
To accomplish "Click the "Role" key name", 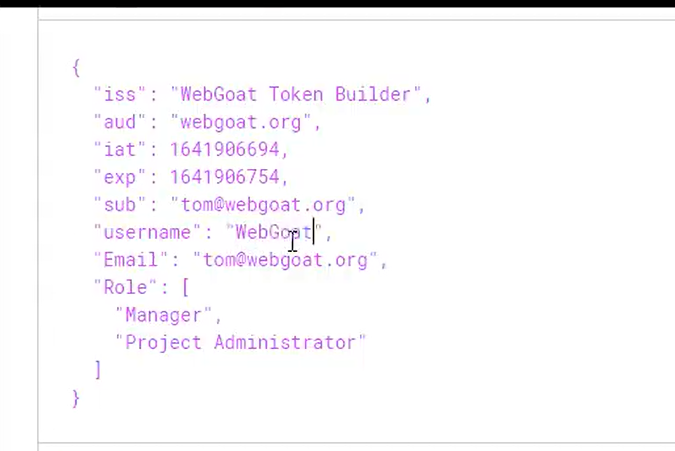I will tap(125, 287).
